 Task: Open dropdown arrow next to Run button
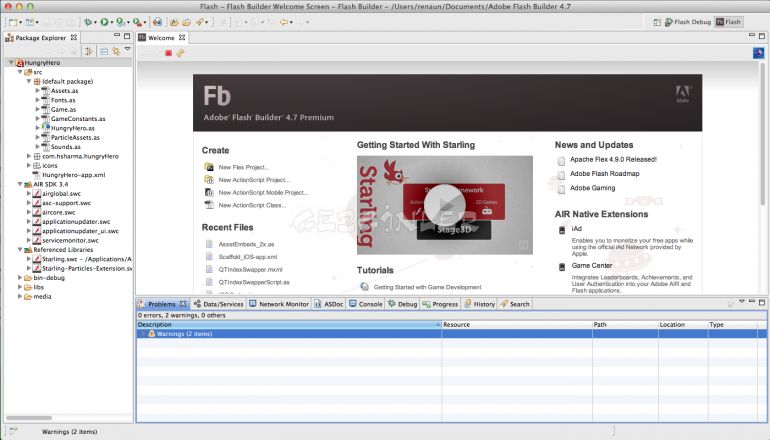click(111, 23)
